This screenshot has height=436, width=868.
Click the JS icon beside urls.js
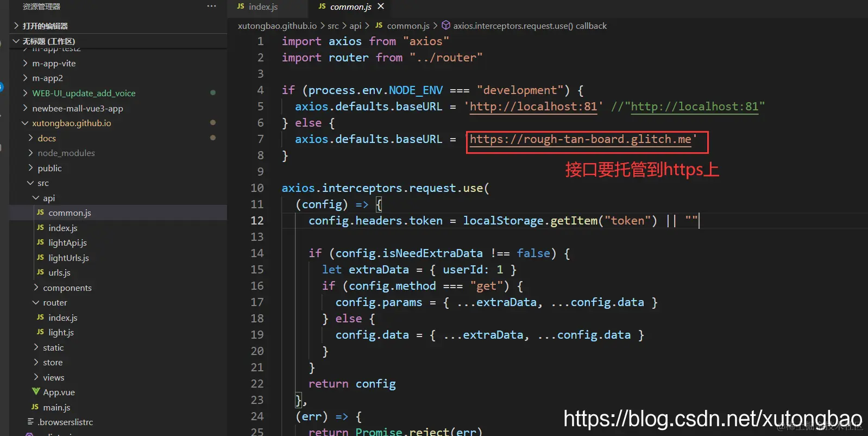point(40,272)
